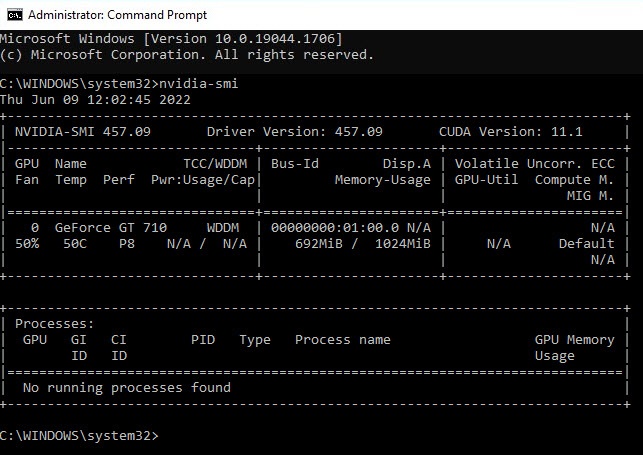The image size is (643, 455).
Task: Click the Thu Jun 09 timestamp line
Action: [x=95, y=100]
